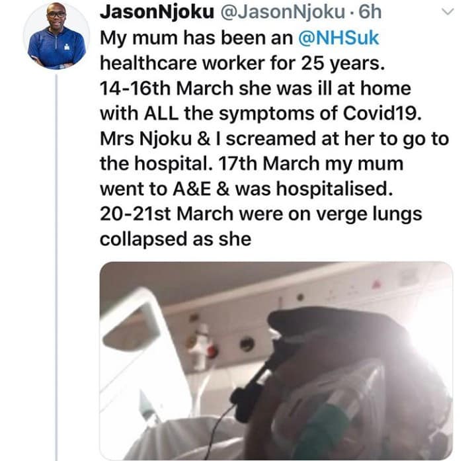Image resolution: width=476 pixels, height=461 pixels.
Task: Click the thread line below the avatar
Action: pos(56,265)
